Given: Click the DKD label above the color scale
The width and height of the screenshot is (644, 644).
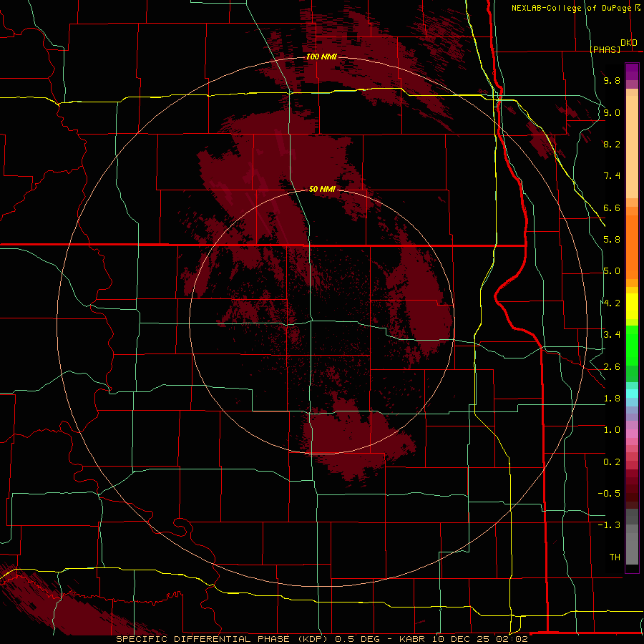Looking at the screenshot, I should [629, 43].
